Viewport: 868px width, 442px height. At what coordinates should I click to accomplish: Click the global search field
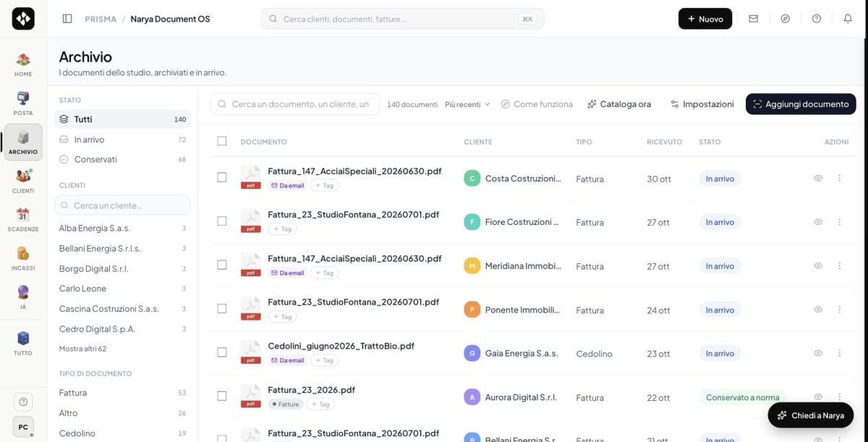tap(402, 19)
